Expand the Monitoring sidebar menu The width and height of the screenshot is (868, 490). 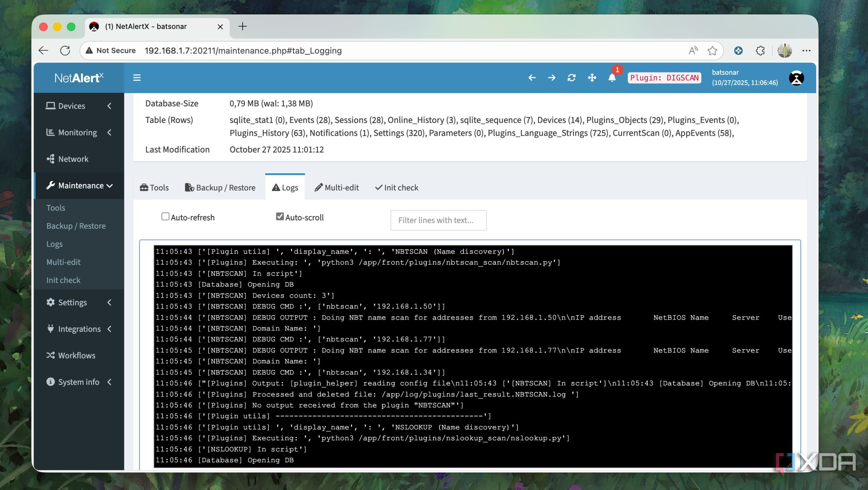click(79, 132)
